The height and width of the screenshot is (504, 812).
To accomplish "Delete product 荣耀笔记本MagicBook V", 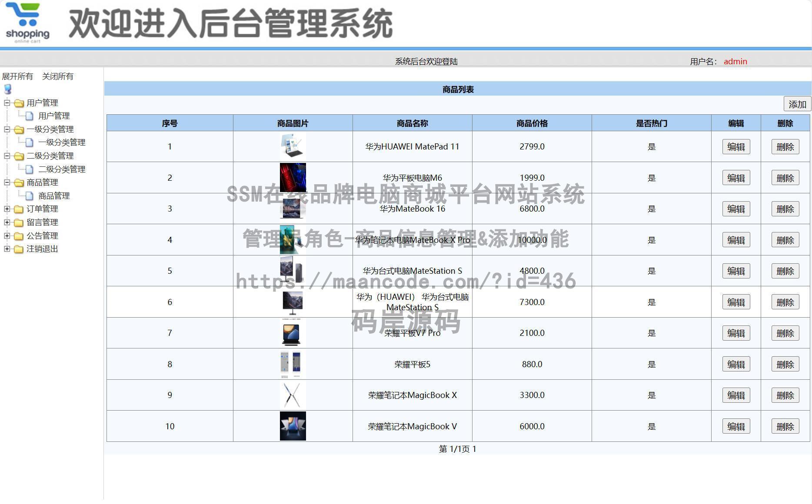I will point(785,427).
